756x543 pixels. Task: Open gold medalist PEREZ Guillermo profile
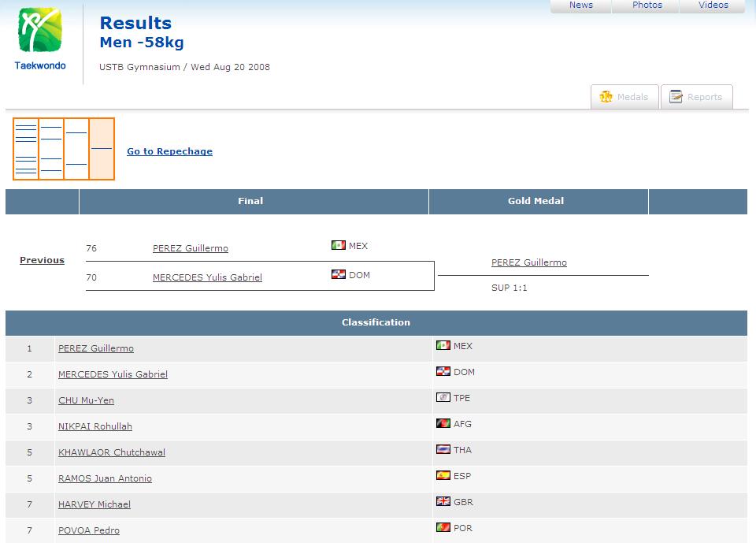click(528, 262)
